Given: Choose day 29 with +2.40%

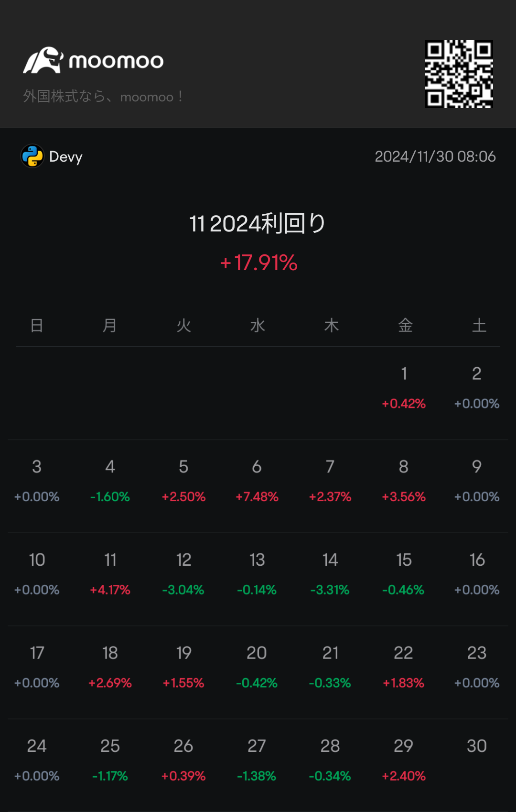Looking at the screenshot, I should 404,760.
